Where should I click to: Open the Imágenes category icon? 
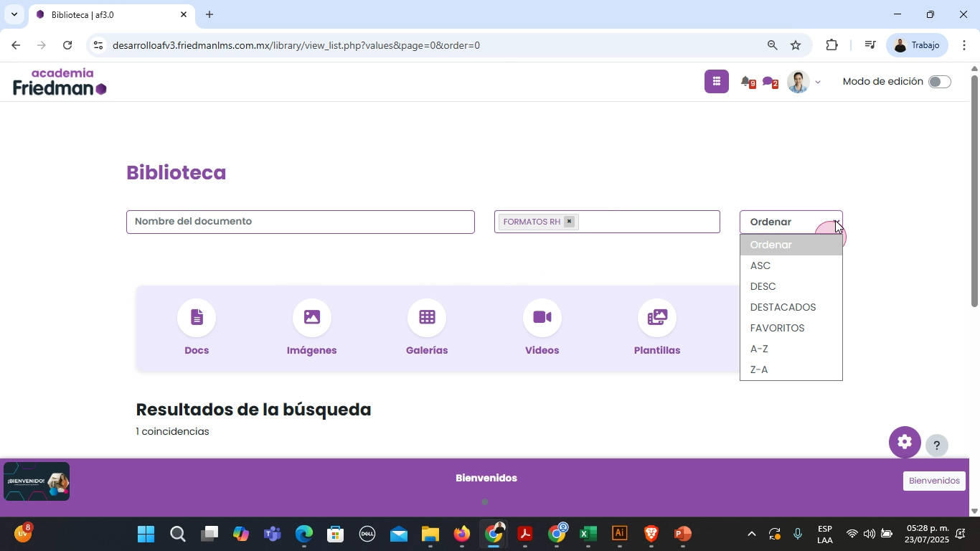pos(312,318)
